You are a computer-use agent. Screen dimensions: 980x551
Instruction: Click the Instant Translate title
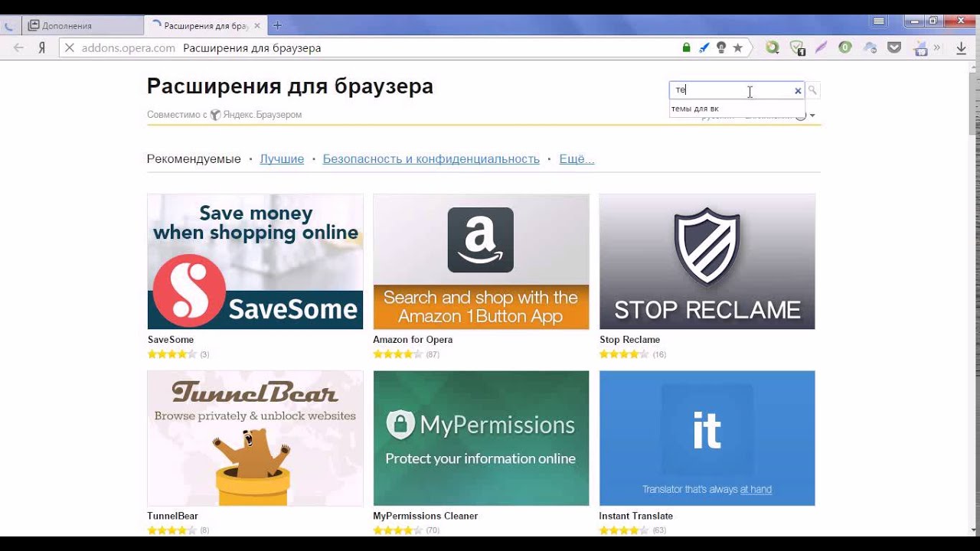[636, 516]
